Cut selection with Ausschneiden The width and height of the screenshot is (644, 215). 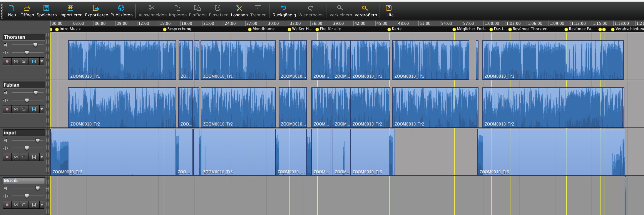(x=152, y=11)
